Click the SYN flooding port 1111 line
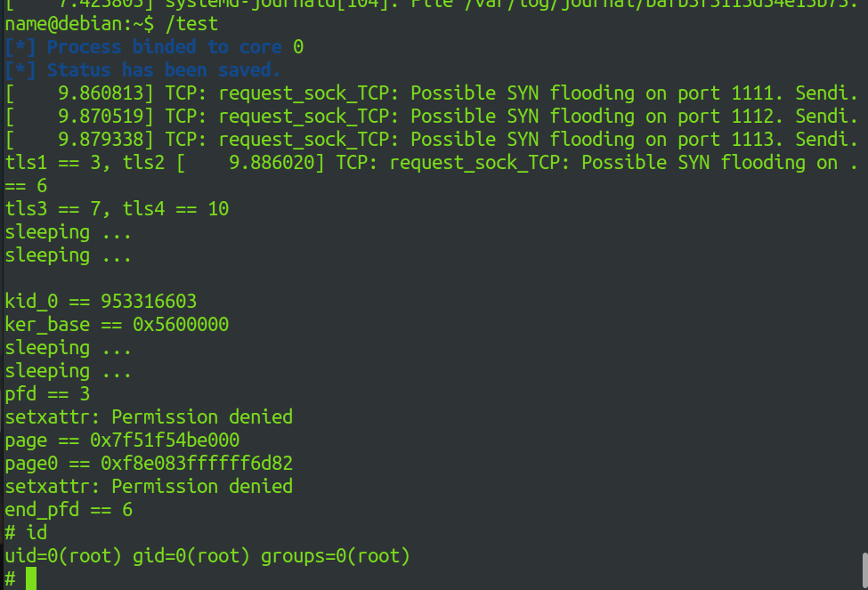The image size is (868, 590). click(x=432, y=93)
